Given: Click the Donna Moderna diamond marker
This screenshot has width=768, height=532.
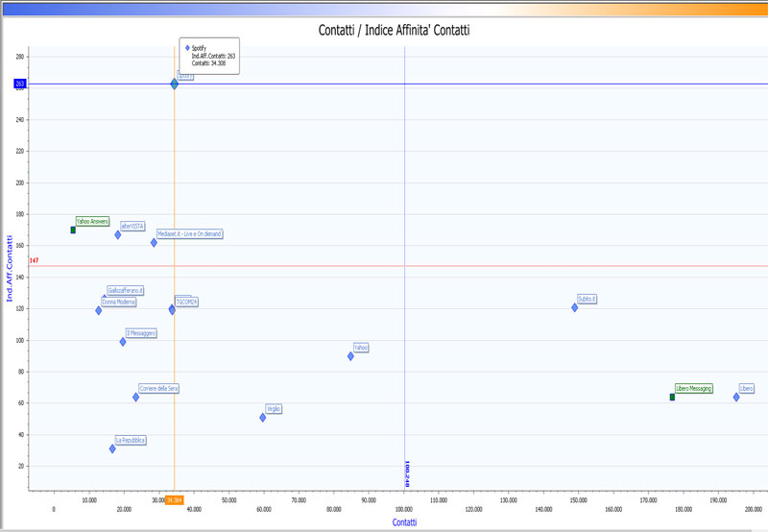Looking at the screenshot, I should point(98,310).
